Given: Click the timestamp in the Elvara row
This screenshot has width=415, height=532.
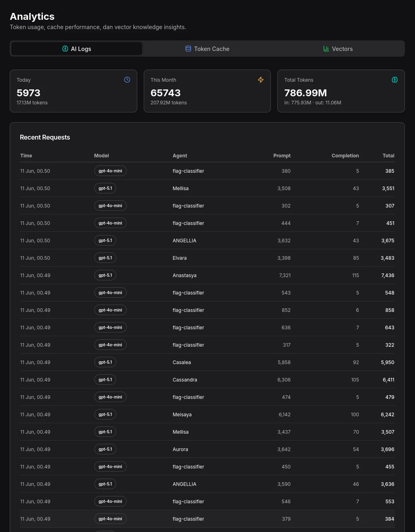Looking at the screenshot, I should click(x=35, y=258).
